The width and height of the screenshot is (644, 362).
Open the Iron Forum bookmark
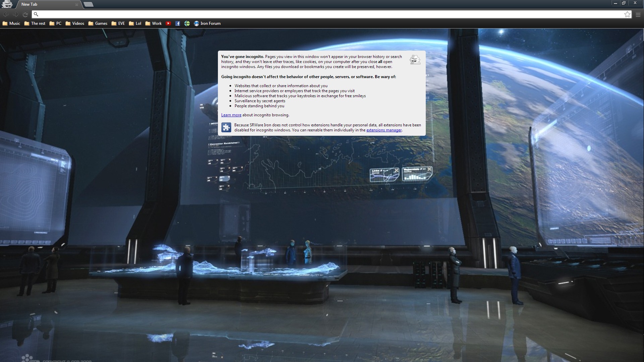pos(207,23)
